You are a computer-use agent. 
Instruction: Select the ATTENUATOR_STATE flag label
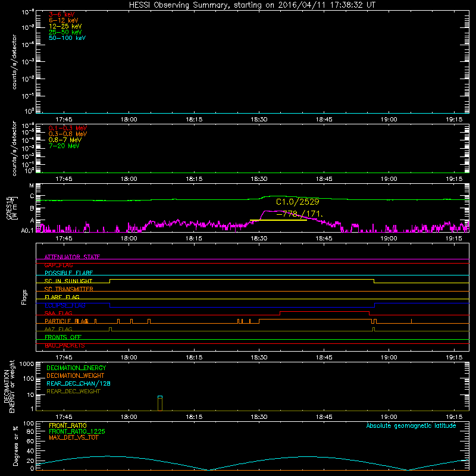tap(72, 257)
